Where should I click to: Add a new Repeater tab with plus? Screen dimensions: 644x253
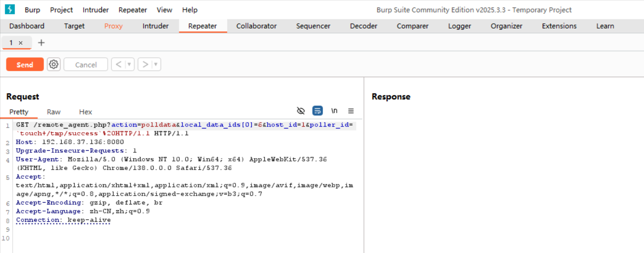[x=41, y=42]
